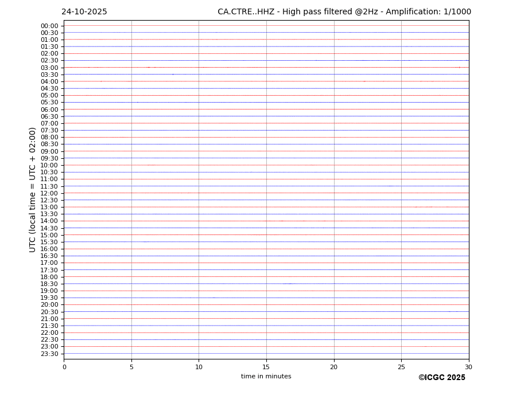532x399 pixels.
Task: Select the 13:00 time row label
Action: coord(49,207)
